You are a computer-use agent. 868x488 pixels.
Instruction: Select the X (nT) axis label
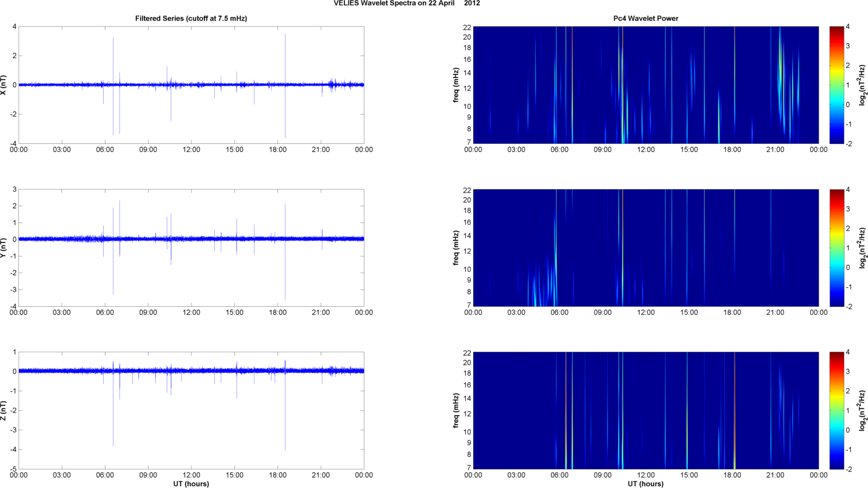point(4,85)
